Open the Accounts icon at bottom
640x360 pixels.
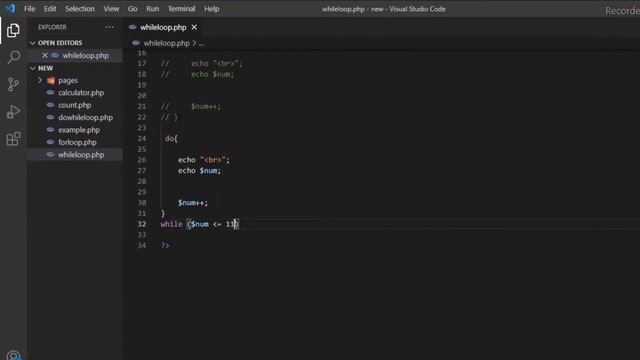[13, 356]
